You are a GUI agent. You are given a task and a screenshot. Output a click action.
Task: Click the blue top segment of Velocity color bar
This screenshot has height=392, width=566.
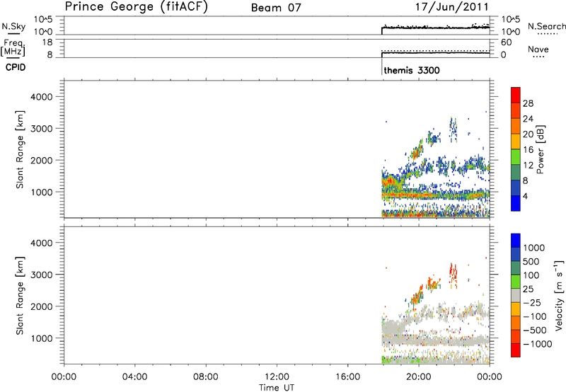[516, 241]
